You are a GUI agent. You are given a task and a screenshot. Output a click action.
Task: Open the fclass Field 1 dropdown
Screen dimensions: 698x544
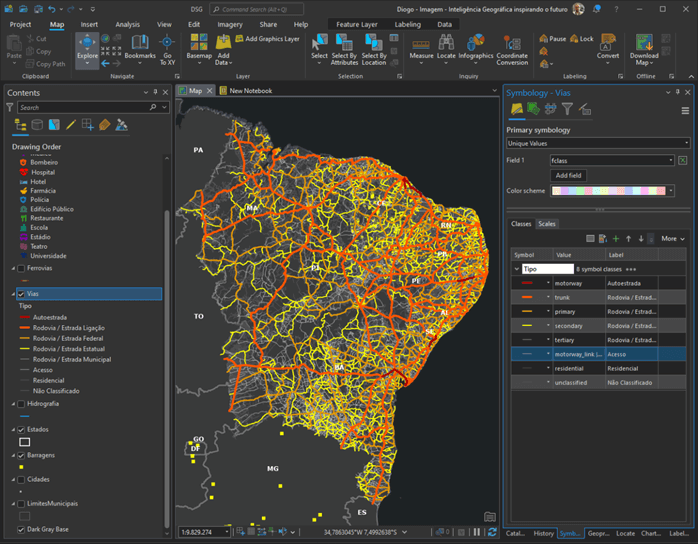point(612,160)
